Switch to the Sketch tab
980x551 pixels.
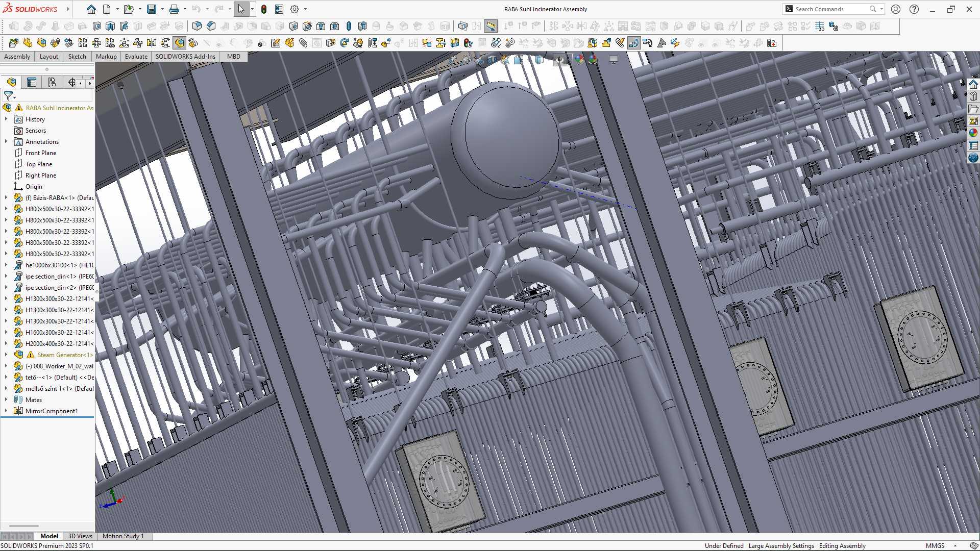[x=77, y=57]
